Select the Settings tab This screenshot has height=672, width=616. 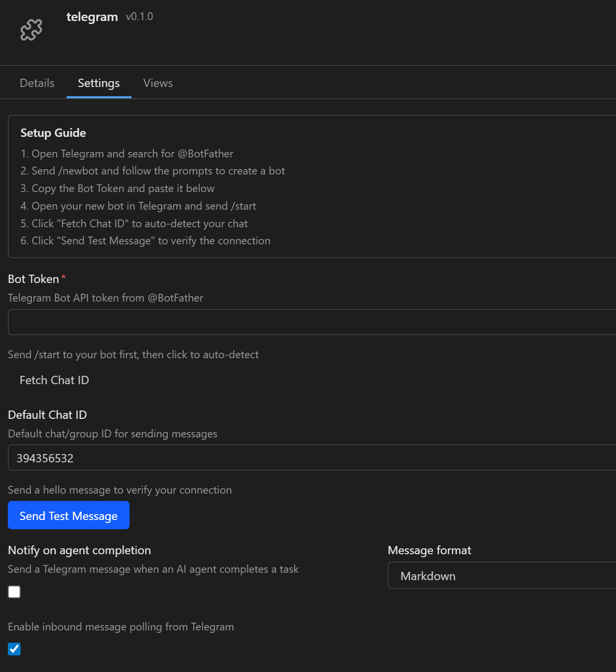coord(99,83)
